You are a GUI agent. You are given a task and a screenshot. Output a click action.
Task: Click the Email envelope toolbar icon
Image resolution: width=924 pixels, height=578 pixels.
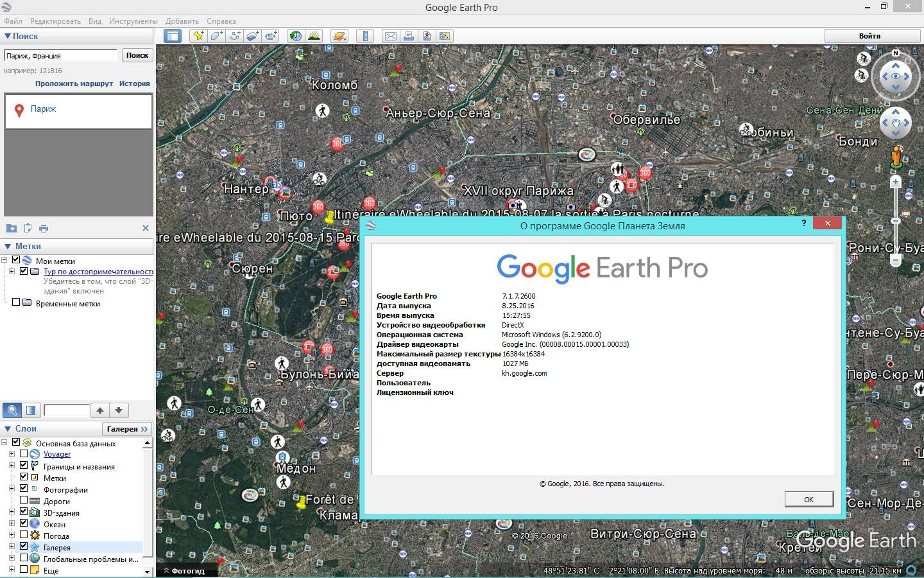[x=390, y=36]
